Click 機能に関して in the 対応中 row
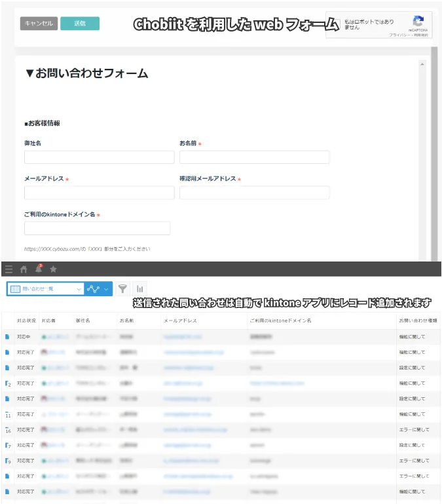 tap(412, 337)
